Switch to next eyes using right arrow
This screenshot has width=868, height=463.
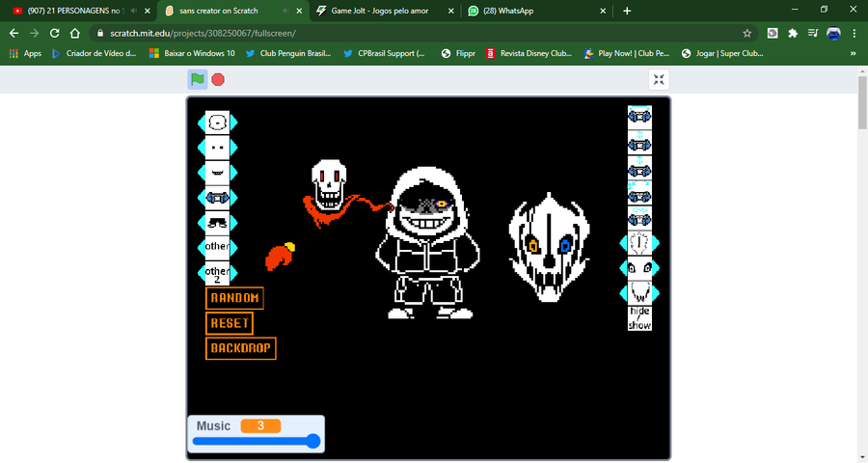[x=233, y=148]
